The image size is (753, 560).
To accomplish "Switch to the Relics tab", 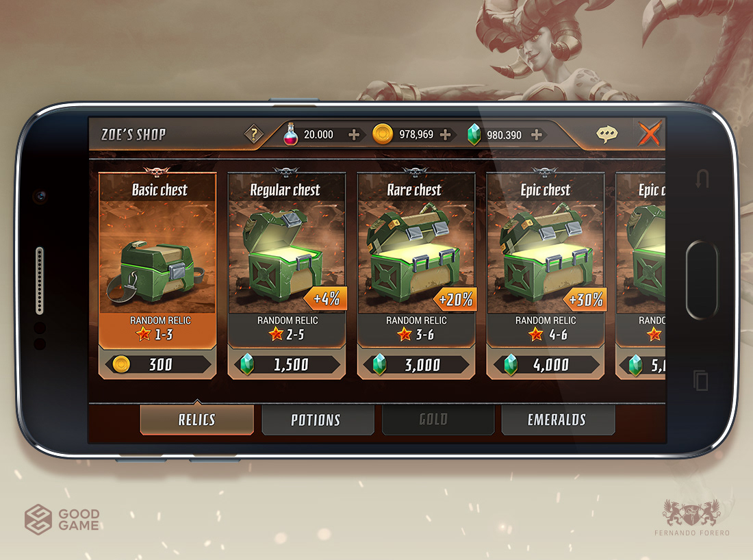I will click(197, 420).
